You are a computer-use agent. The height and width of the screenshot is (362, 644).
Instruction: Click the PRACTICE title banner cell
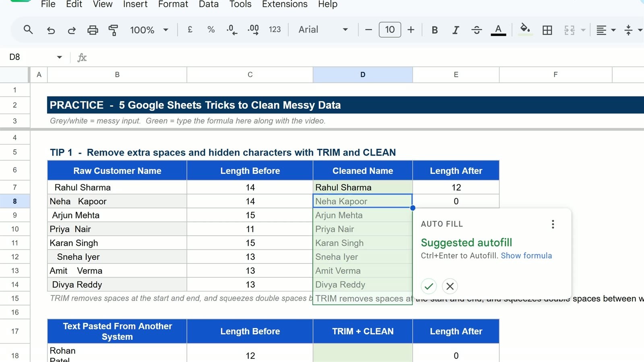345,105
